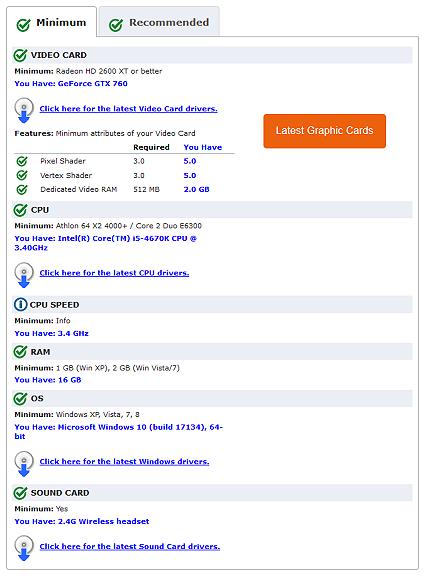This screenshot has height=578, width=425.
Task: Click the CPU drivers download icon
Action: (24, 275)
